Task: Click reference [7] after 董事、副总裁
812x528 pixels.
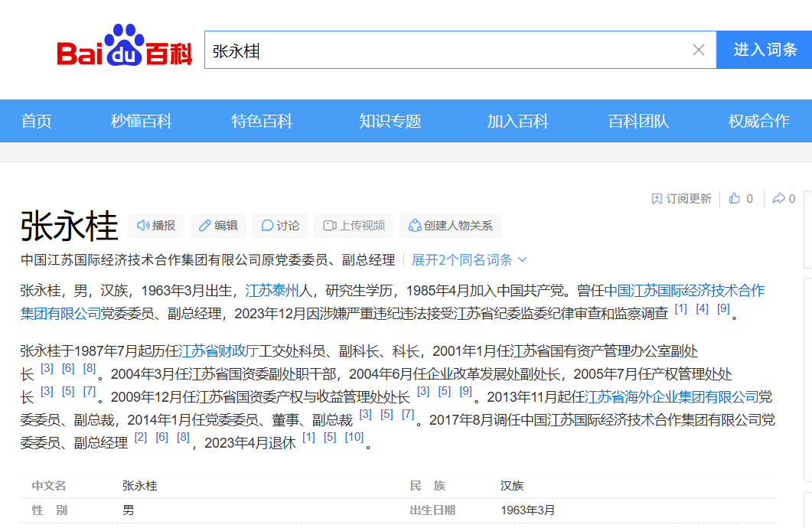Action: pos(408,415)
